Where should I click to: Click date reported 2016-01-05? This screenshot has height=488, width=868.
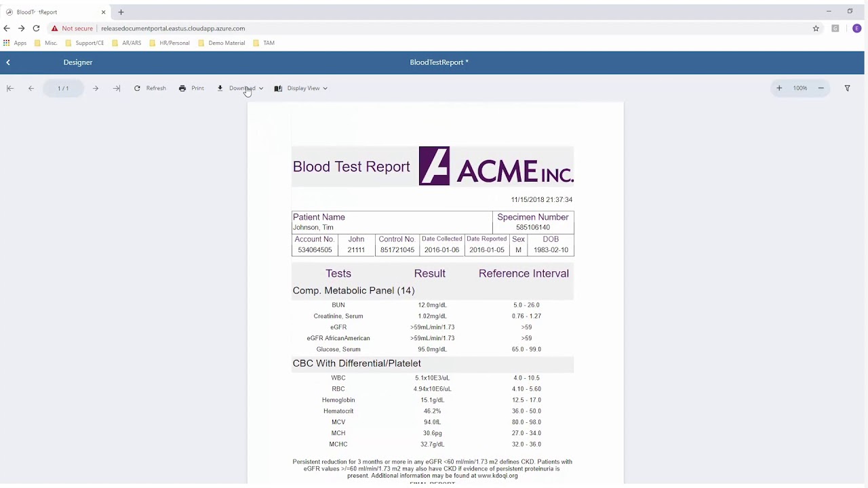click(486, 250)
